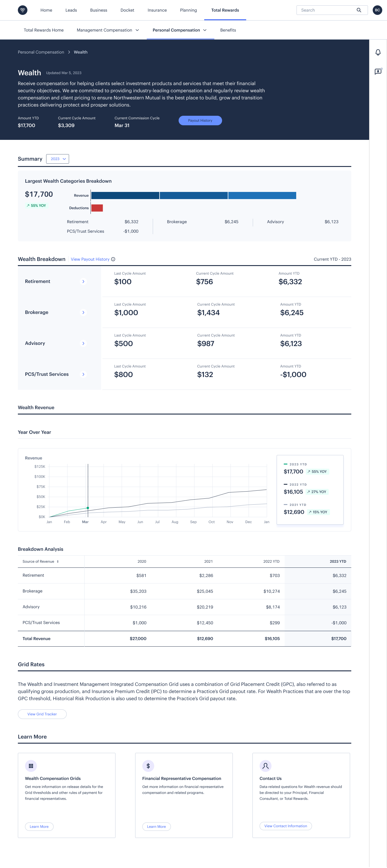Open Total Rewards Home tab
The image size is (387, 868).
coord(43,30)
